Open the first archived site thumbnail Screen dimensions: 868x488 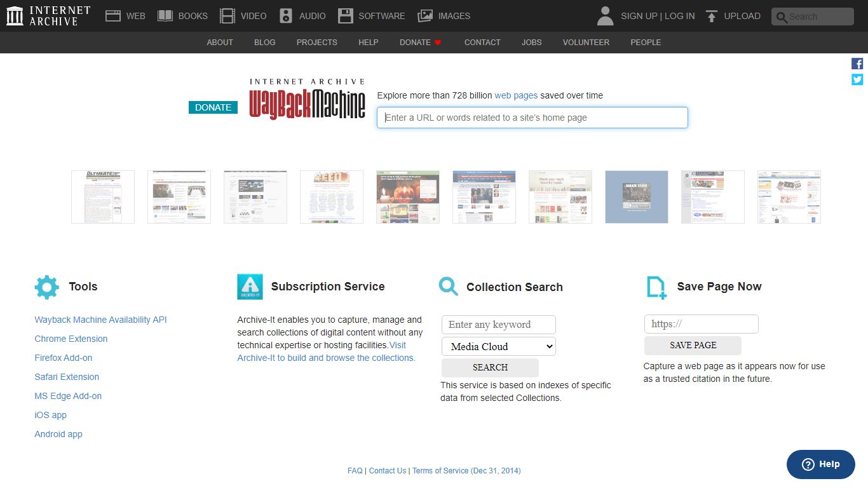[103, 197]
